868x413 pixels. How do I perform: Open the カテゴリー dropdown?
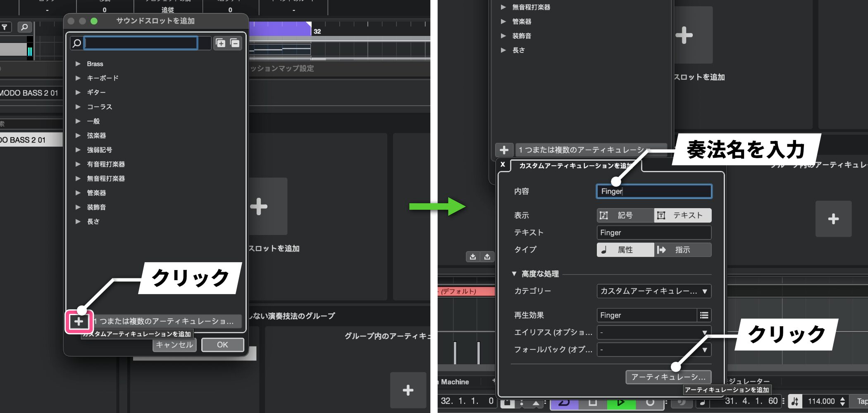(653, 291)
